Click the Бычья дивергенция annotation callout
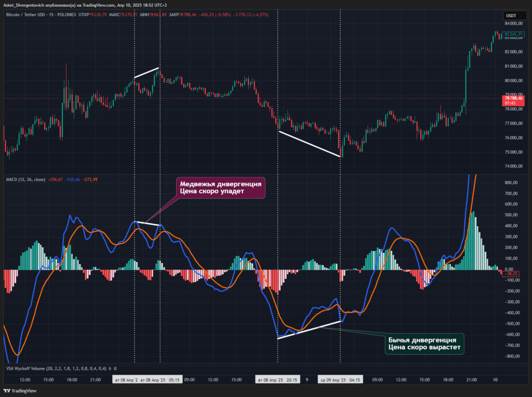The image size is (532, 397). tap(424, 343)
